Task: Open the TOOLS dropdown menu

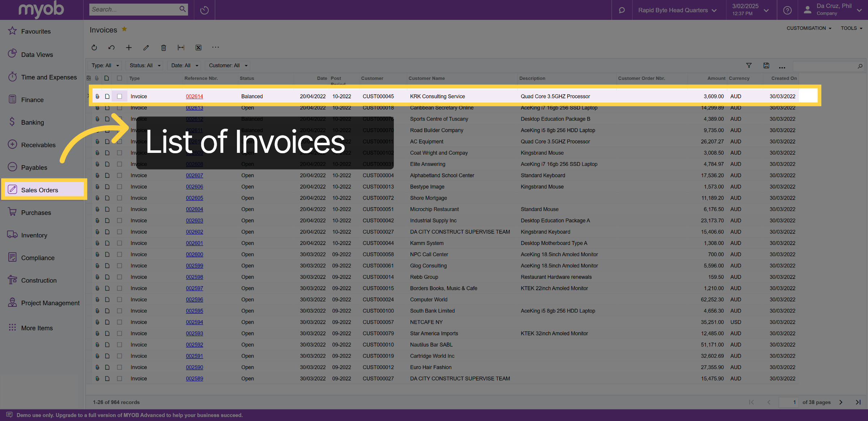Action: point(851,28)
